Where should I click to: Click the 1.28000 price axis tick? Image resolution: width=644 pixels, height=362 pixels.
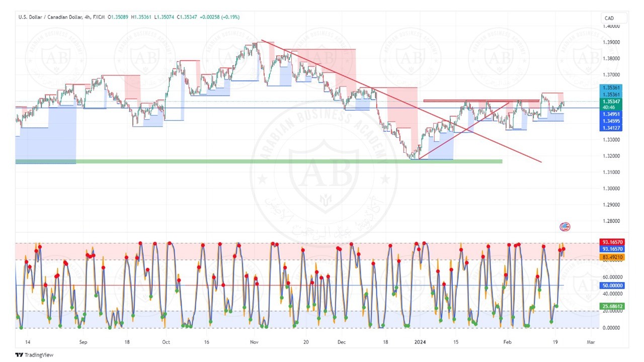612,221
